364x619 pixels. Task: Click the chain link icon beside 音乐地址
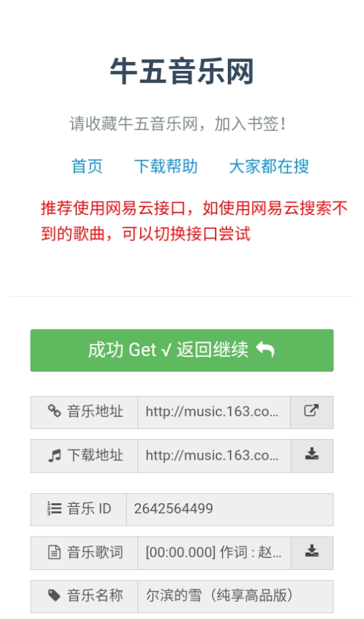(x=54, y=411)
